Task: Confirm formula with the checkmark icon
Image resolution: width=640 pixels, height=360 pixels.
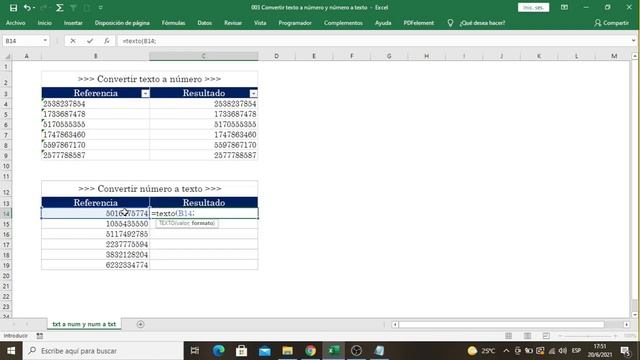Action: (x=90, y=41)
